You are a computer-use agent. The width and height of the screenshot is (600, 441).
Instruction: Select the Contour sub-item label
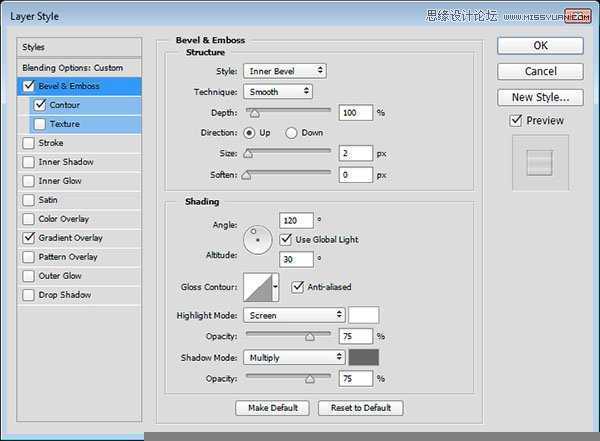(x=65, y=105)
